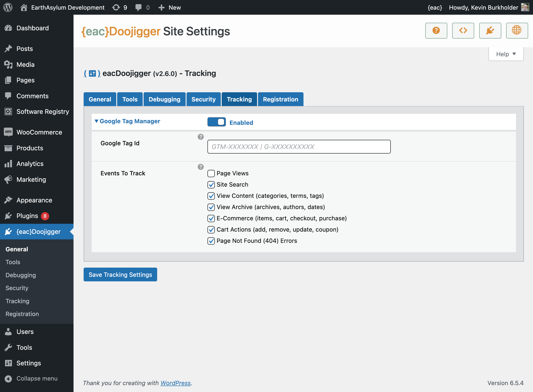
Task: Click the globe/language icon
Action: click(516, 31)
